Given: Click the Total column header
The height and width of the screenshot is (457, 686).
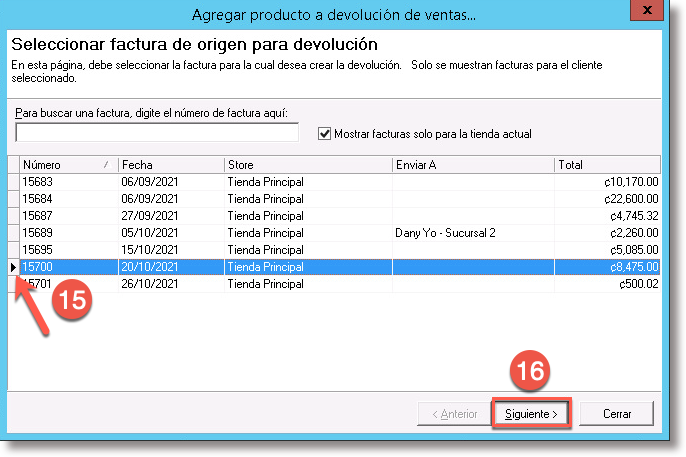Looking at the screenshot, I should click(x=607, y=165).
